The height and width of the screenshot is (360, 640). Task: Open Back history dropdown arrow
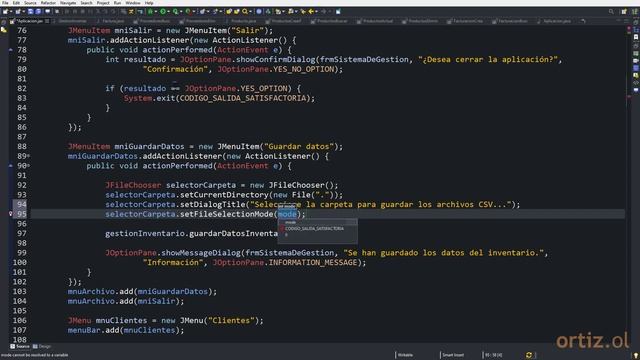[x=316, y=11]
